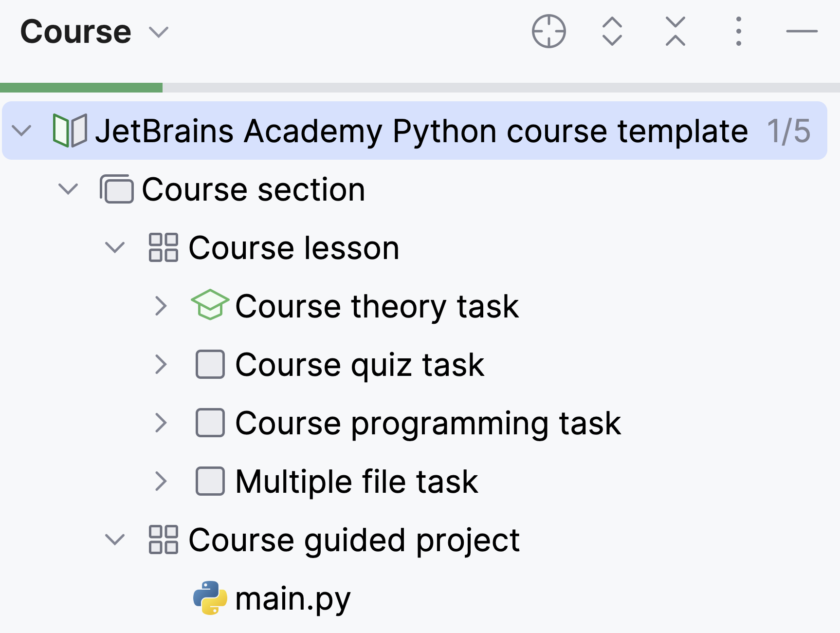Viewport: 840px width, 633px height.
Task: Click the Course panel title
Action: 76,32
